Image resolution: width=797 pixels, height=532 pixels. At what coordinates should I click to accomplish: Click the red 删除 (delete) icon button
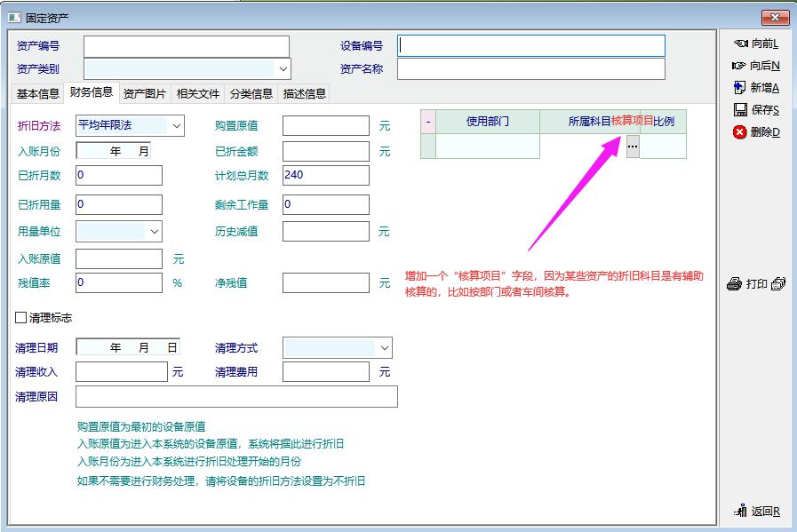[755, 132]
